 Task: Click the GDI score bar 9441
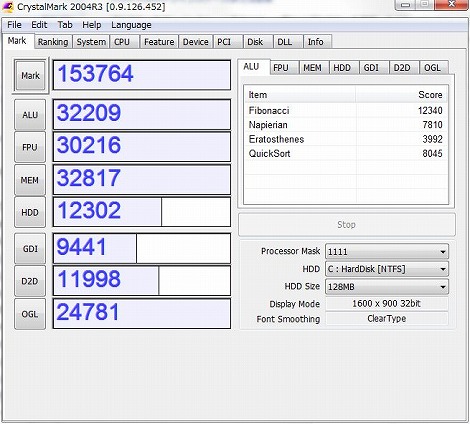(142, 248)
